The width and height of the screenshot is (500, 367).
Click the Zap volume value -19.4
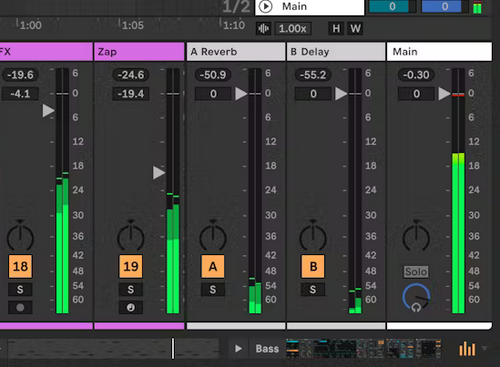pyautogui.click(x=131, y=94)
